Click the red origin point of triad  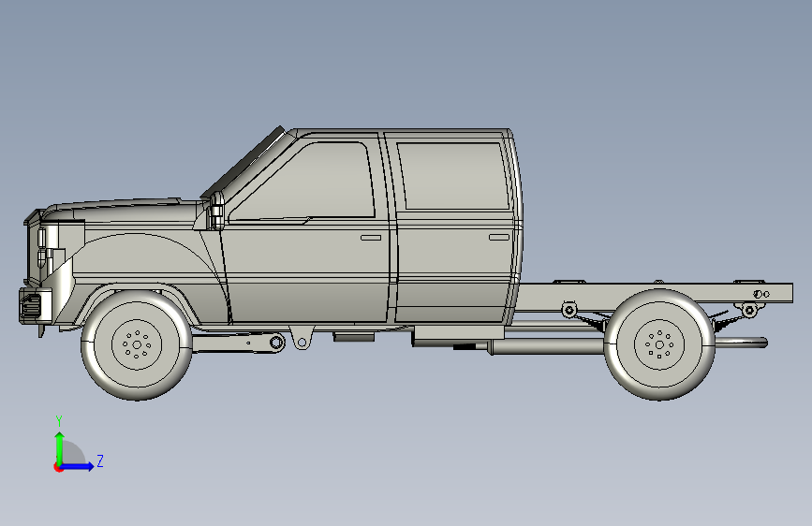click(x=58, y=467)
